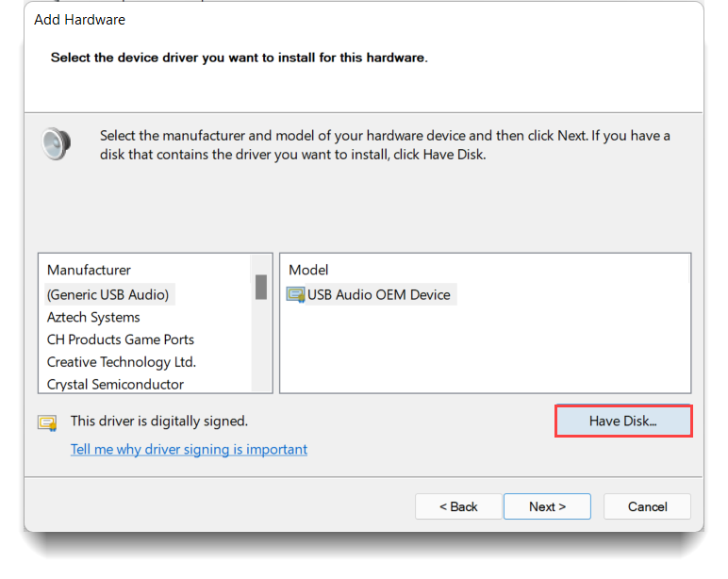This screenshot has width=728, height=579.
Task: Select Crystal Semiconductor manufacturer
Action: pos(115,385)
